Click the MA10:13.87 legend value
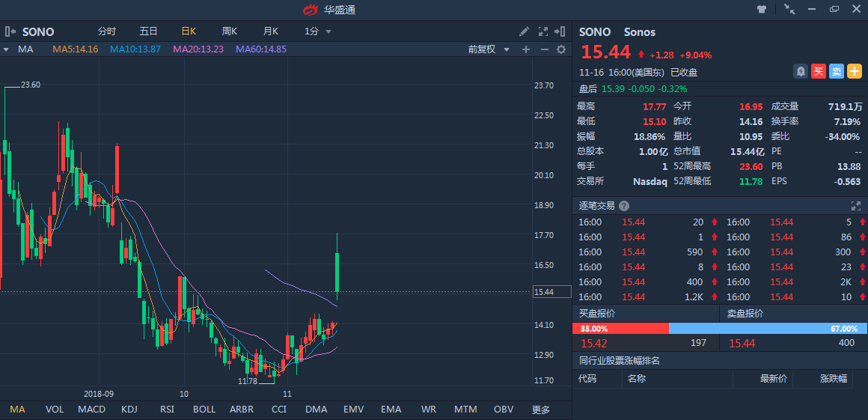The height and width of the screenshot is (420, 868). 135,49
